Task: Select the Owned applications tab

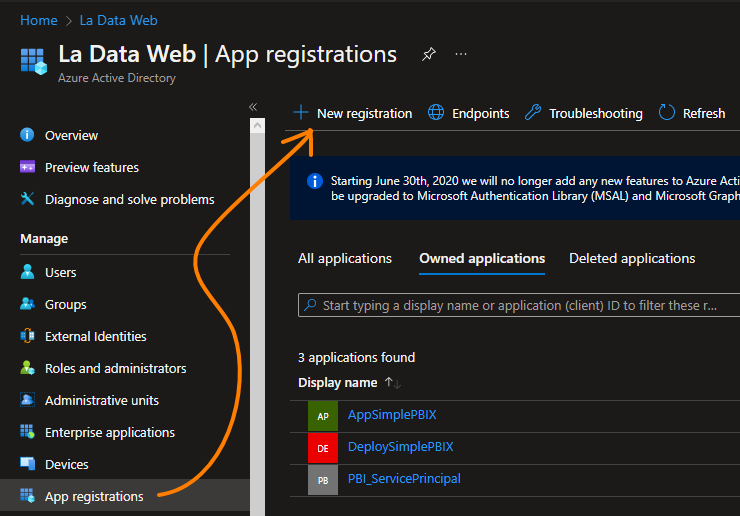Action: point(482,258)
